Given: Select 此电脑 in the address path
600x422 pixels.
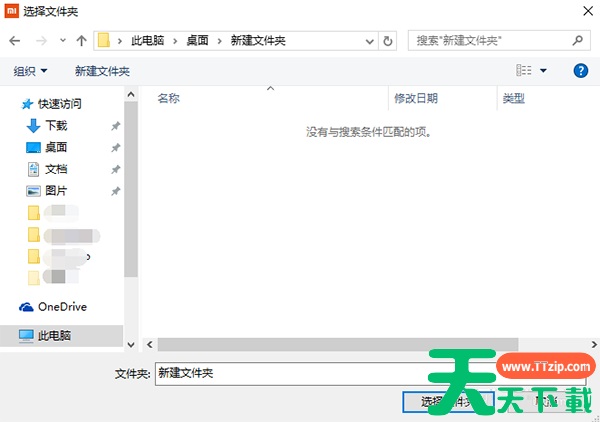Looking at the screenshot, I should click(147, 40).
